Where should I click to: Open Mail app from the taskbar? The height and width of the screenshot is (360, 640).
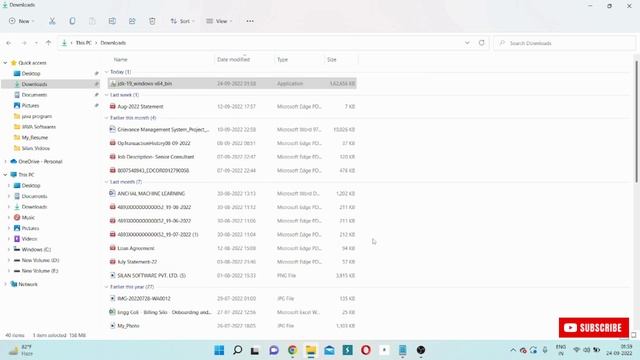pyautogui.click(x=329, y=350)
